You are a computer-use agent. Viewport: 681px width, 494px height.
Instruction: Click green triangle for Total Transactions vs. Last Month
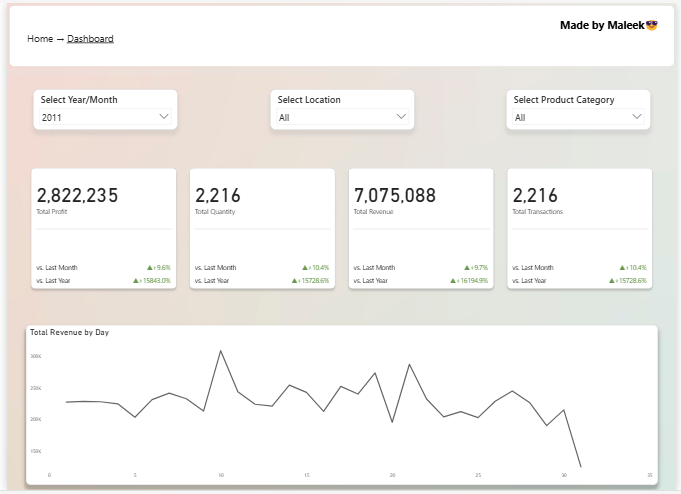[623, 268]
